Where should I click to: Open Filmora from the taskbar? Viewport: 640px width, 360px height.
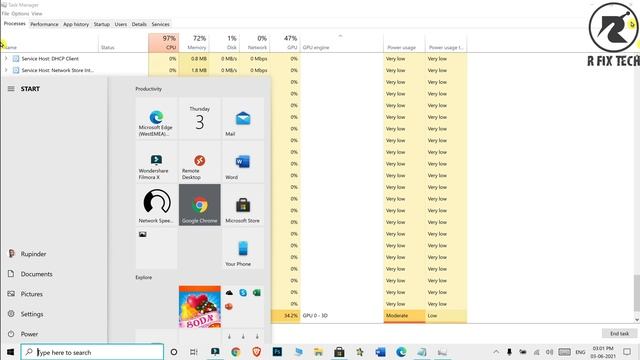point(215,352)
